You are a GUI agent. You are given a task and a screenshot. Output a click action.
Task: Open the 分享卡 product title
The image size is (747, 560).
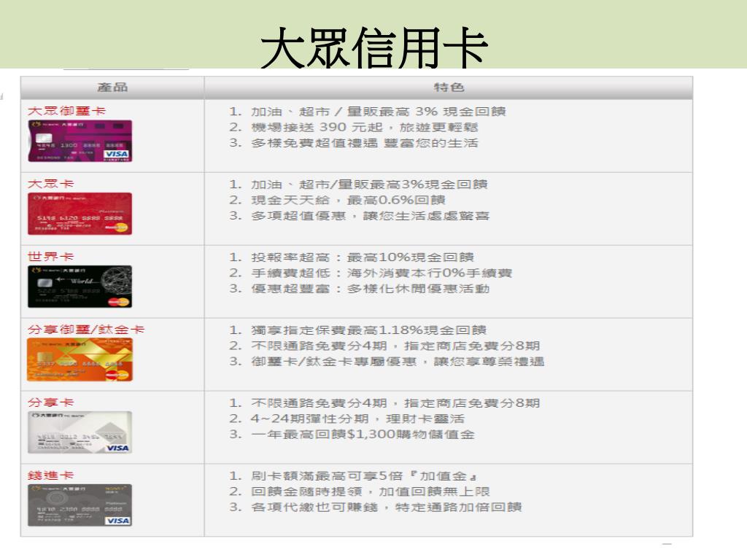[50, 402]
